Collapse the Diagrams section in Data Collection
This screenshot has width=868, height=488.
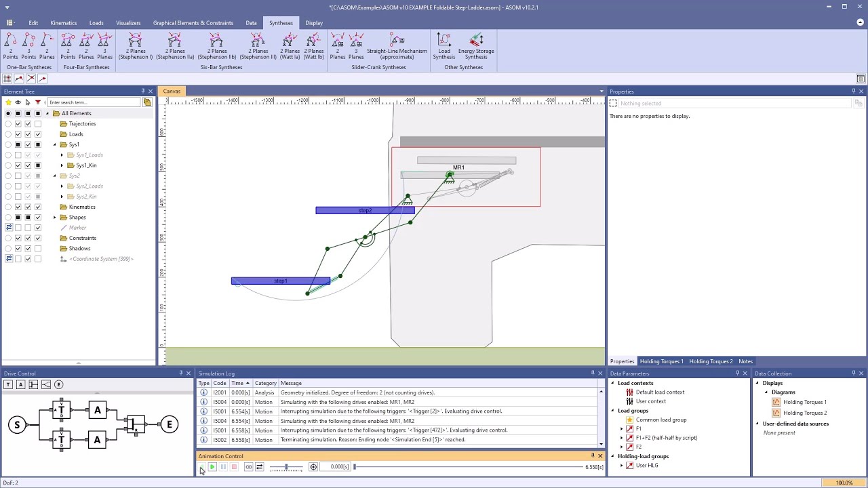(x=766, y=392)
